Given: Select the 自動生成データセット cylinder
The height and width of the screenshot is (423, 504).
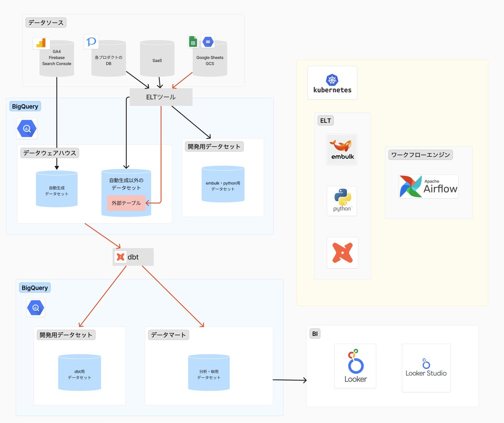Looking at the screenshot, I should tap(57, 189).
